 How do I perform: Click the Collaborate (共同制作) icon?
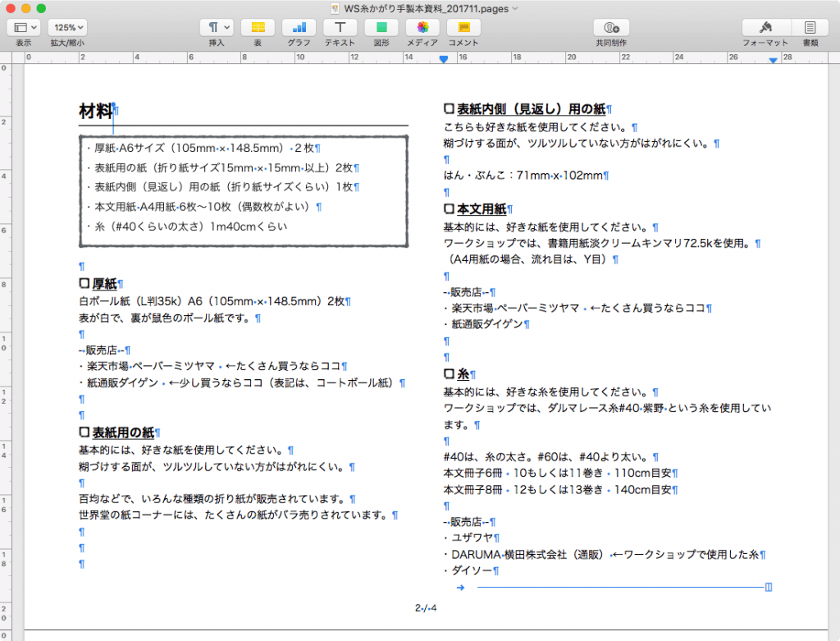pos(611,27)
